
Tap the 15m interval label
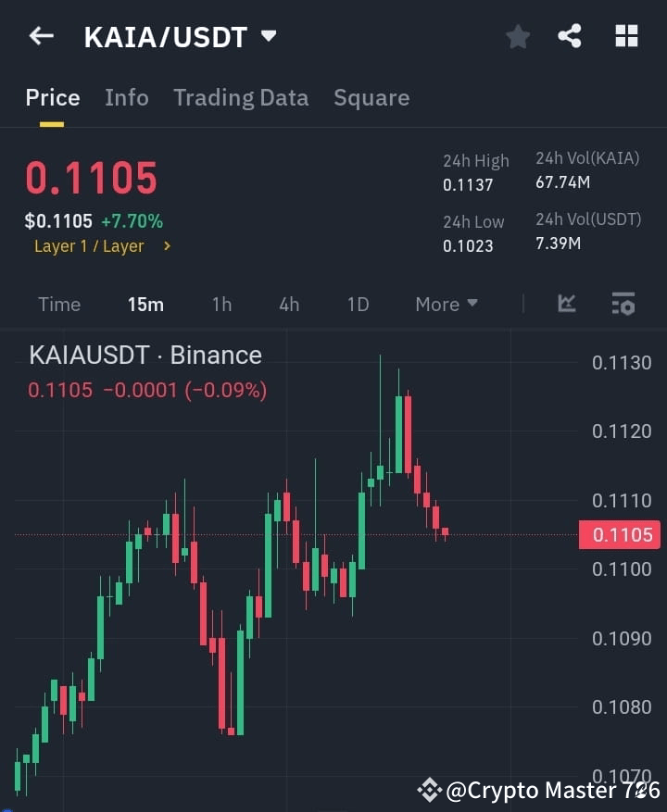click(x=145, y=304)
